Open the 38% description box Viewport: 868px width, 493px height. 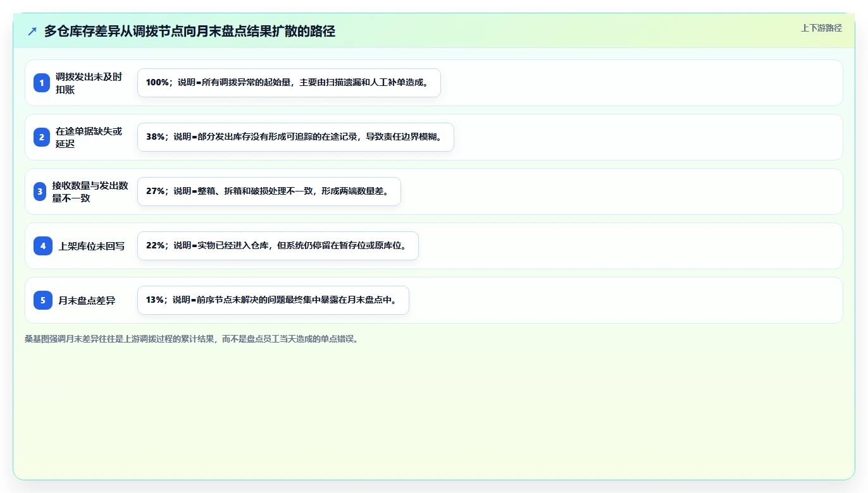[x=295, y=137]
